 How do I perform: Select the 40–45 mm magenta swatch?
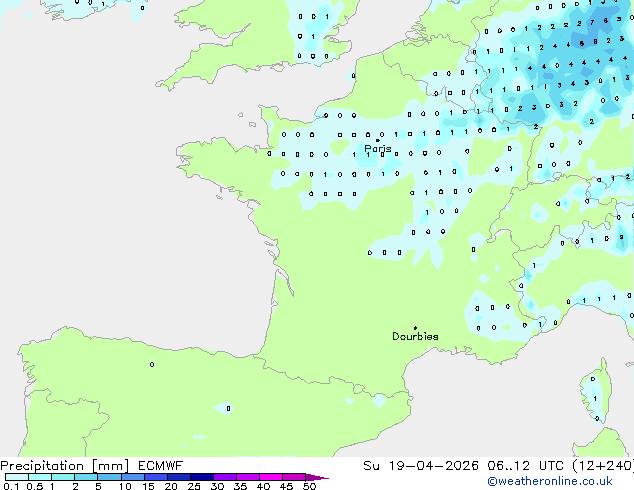pos(271,477)
